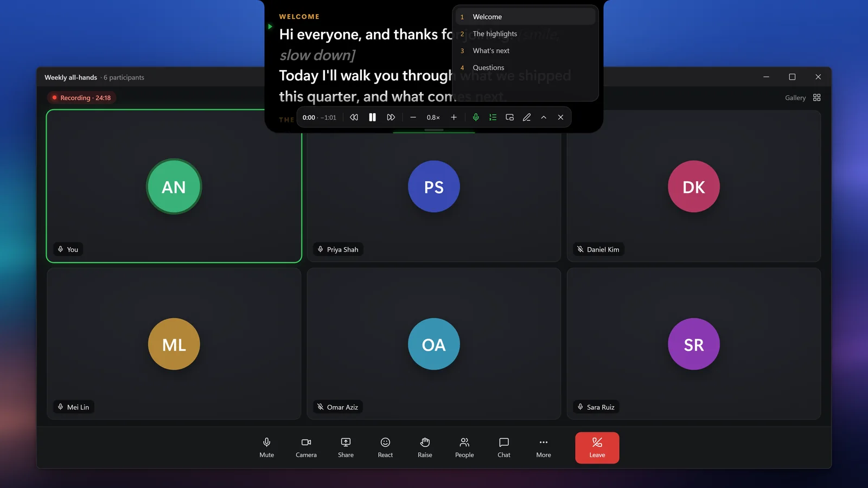The height and width of the screenshot is (488, 868).
Task: Switch layout using the Gallery grid icon
Action: click(816, 98)
